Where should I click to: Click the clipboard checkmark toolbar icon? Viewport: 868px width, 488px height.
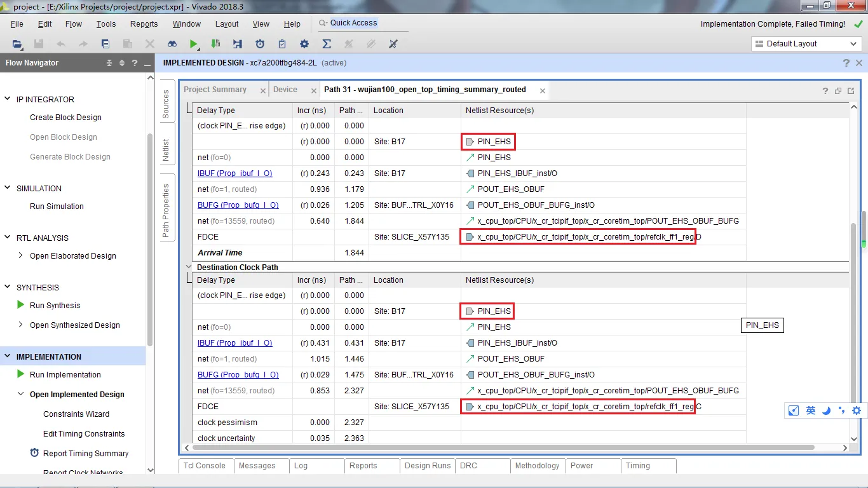point(282,44)
